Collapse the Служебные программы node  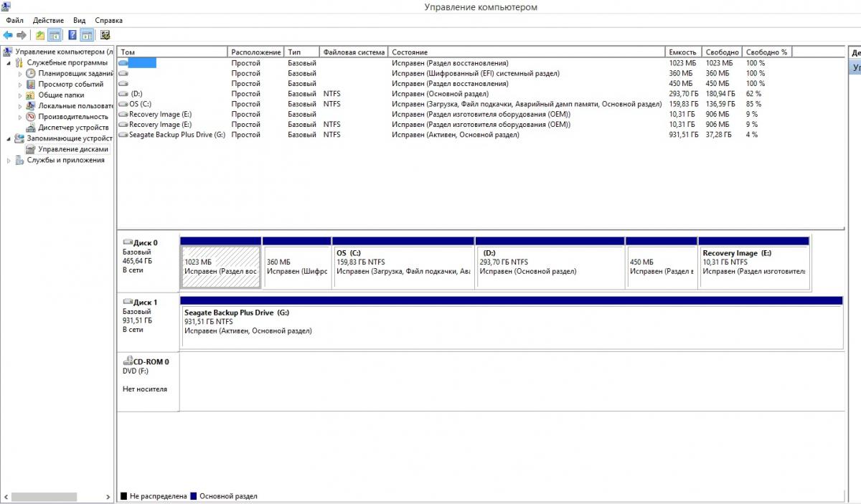tap(9, 63)
